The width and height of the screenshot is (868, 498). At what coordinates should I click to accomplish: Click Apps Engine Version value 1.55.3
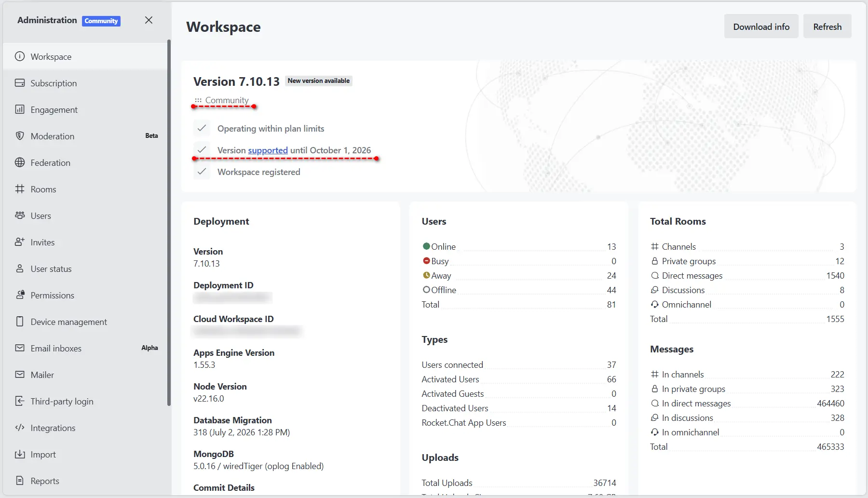[204, 365]
